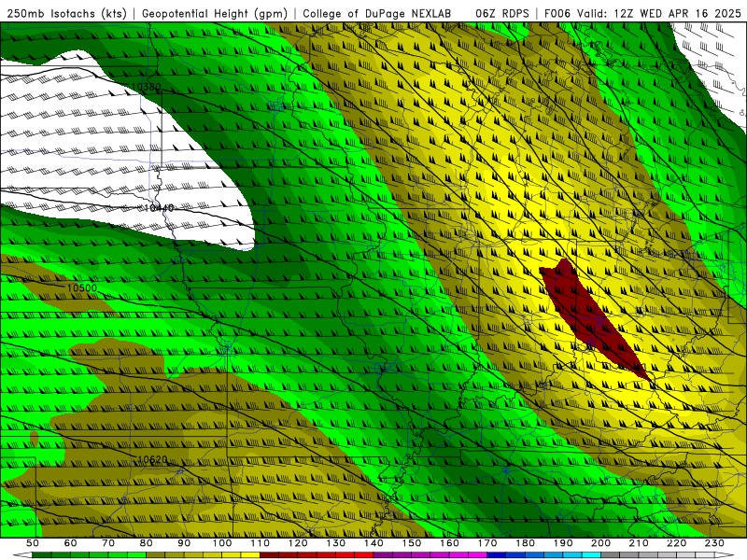
Task: Click the dark blue swatch beginning at 170 knots
Action: pyautogui.click(x=497, y=554)
